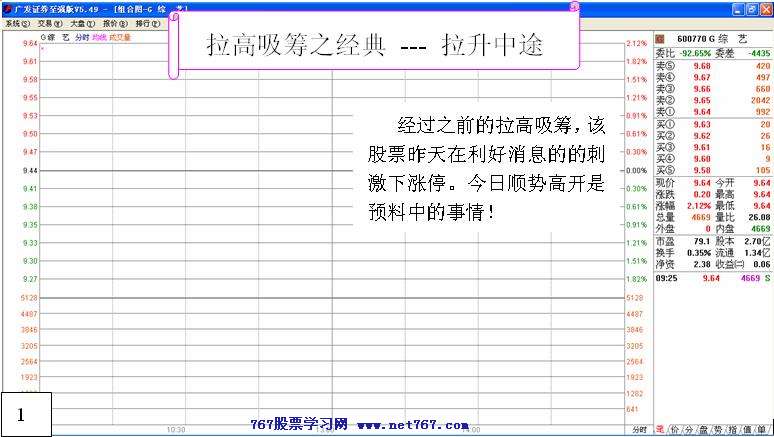The image size is (774, 437).
Task: Toggle the 成交量 legend label above the chart
Action: (120, 37)
